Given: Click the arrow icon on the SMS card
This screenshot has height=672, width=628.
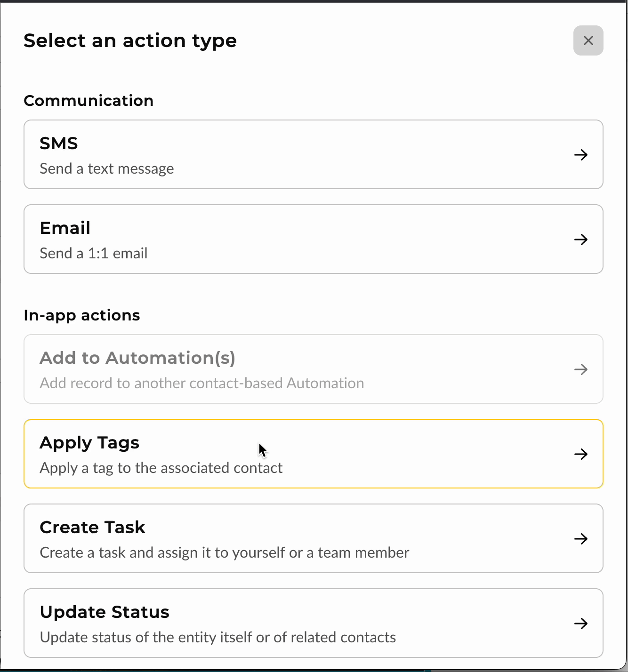Looking at the screenshot, I should coord(581,154).
